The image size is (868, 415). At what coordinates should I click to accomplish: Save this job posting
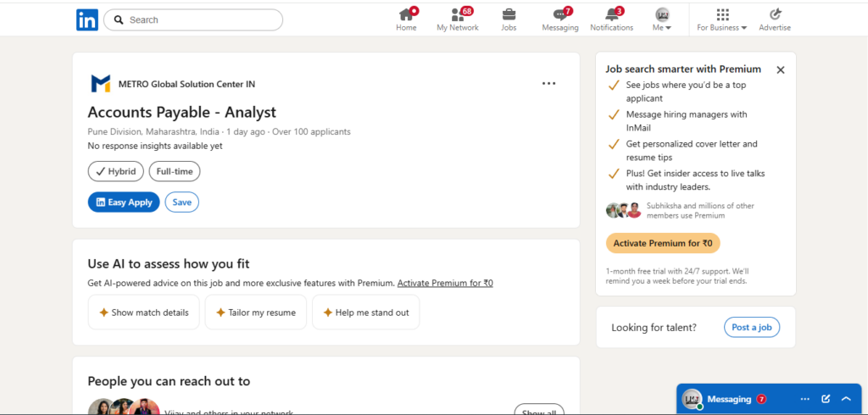[x=181, y=202]
